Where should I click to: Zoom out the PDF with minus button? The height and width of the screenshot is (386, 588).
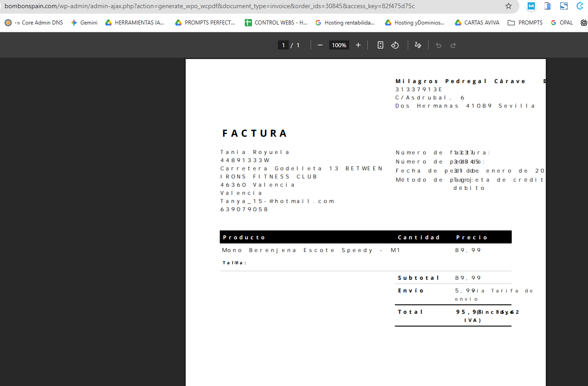click(x=320, y=45)
